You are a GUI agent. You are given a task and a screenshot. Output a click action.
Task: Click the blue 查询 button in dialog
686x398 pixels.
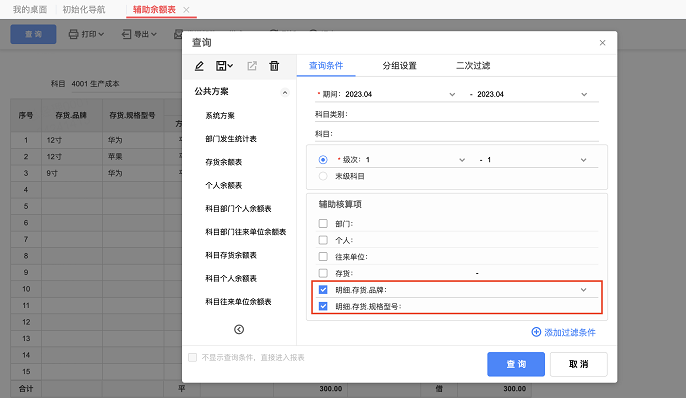516,364
